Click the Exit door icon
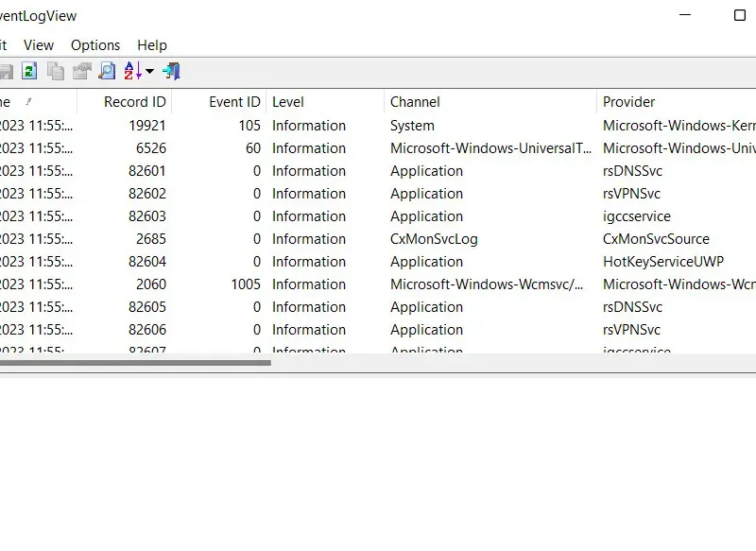The image size is (756, 551). [x=172, y=71]
